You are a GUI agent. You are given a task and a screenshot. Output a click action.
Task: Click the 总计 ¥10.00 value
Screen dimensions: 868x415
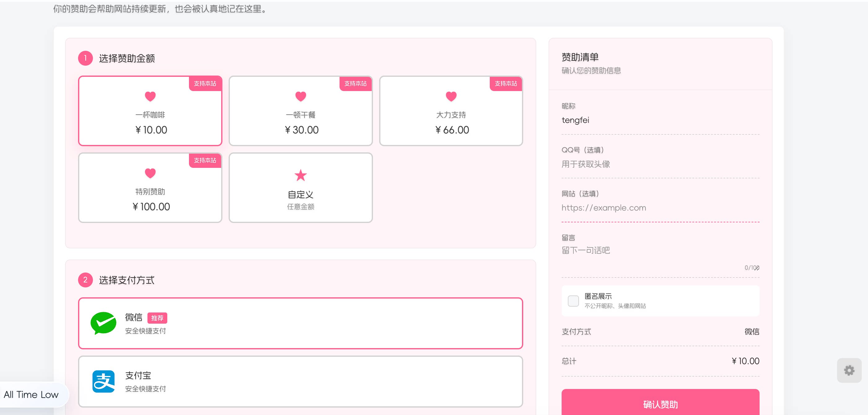(745, 361)
